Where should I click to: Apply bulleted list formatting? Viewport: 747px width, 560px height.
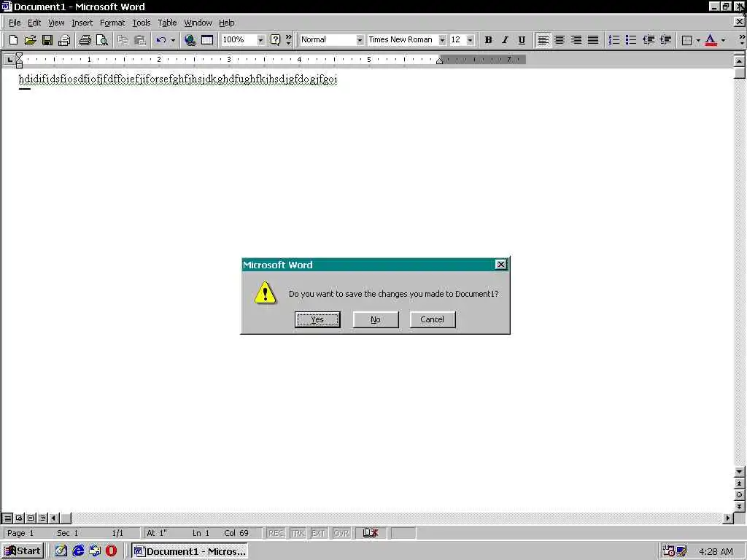click(x=631, y=40)
